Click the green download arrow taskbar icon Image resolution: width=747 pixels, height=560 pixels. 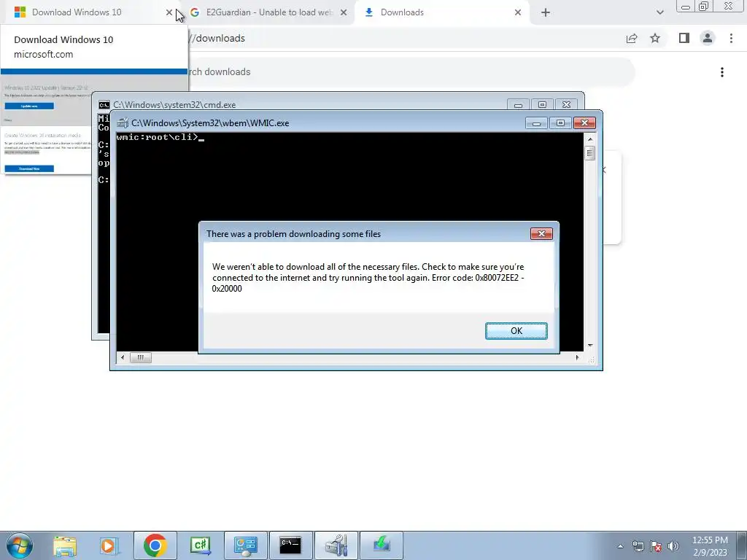click(x=382, y=545)
